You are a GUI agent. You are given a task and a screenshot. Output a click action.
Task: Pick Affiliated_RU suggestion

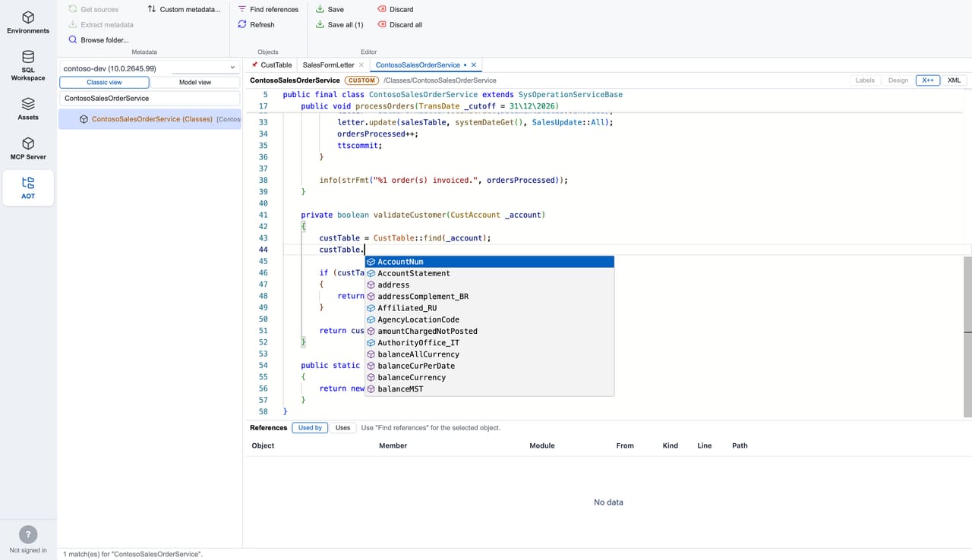[x=490, y=308]
